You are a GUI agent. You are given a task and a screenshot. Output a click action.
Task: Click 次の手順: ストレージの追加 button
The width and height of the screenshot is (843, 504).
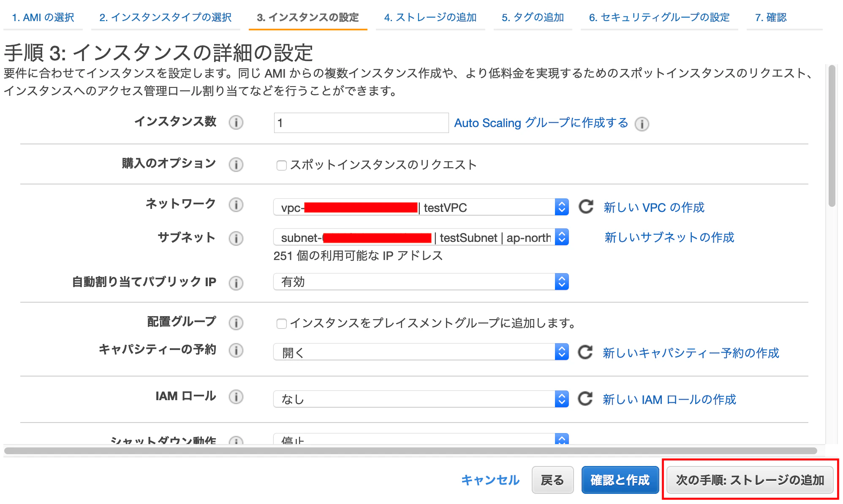click(750, 480)
